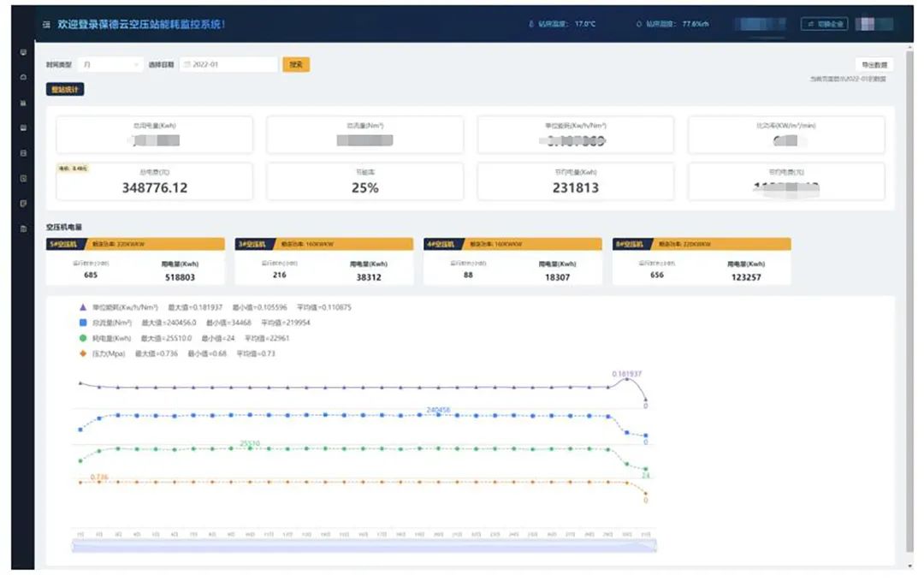Click the fourth icon in left sidebar
The height and width of the screenshot is (581, 924).
point(23,127)
